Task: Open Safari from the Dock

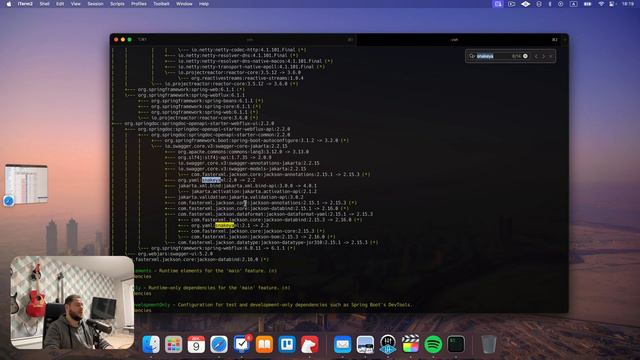Action: pos(219,344)
